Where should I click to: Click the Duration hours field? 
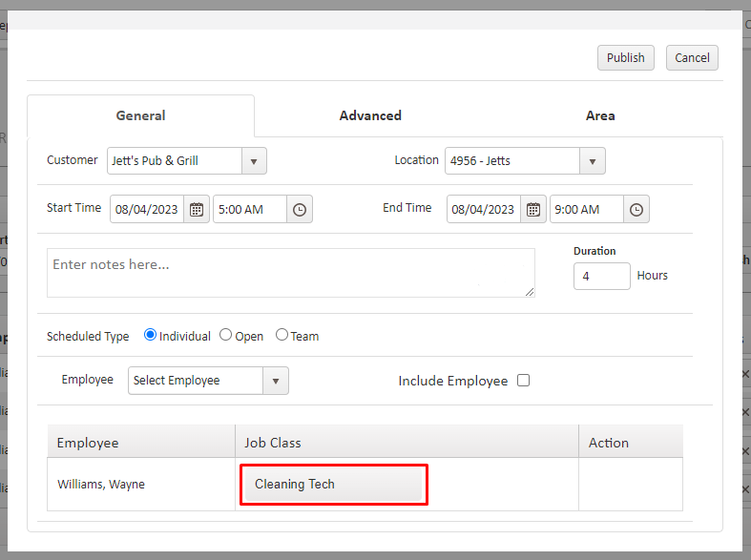pos(601,276)
